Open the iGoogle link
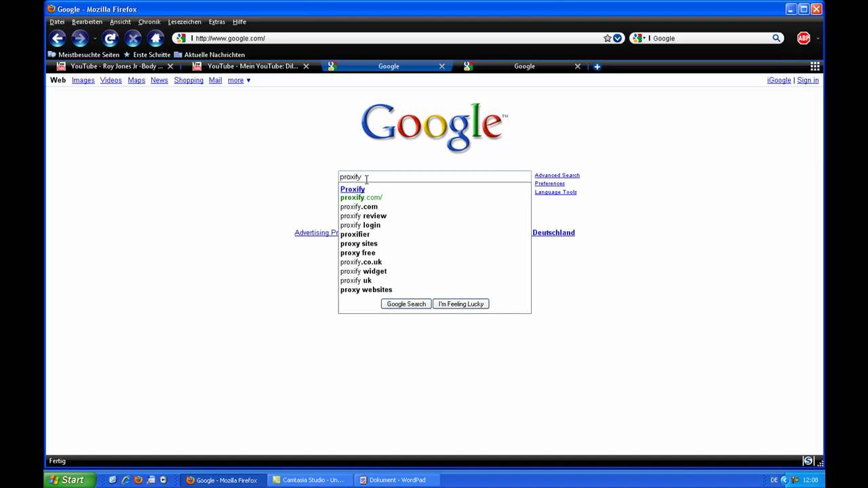 [x=778, y=80]
